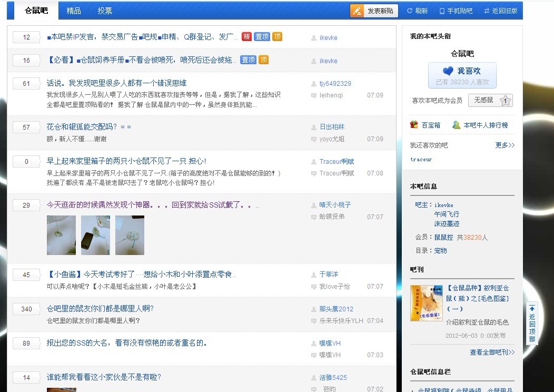The height and width of the screenshot is (392, 554).
Task: Switch to the 精品 tab
Action: [x=74, y=11]
